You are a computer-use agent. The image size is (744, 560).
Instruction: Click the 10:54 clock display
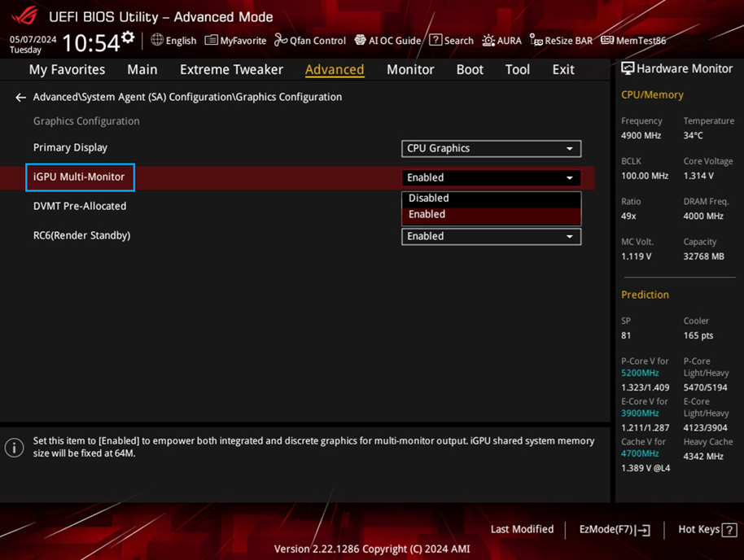click(91, 43)
